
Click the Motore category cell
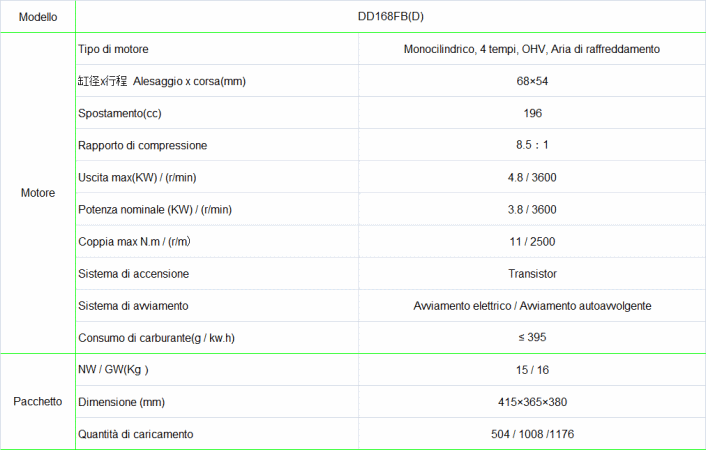pos(38,193)
